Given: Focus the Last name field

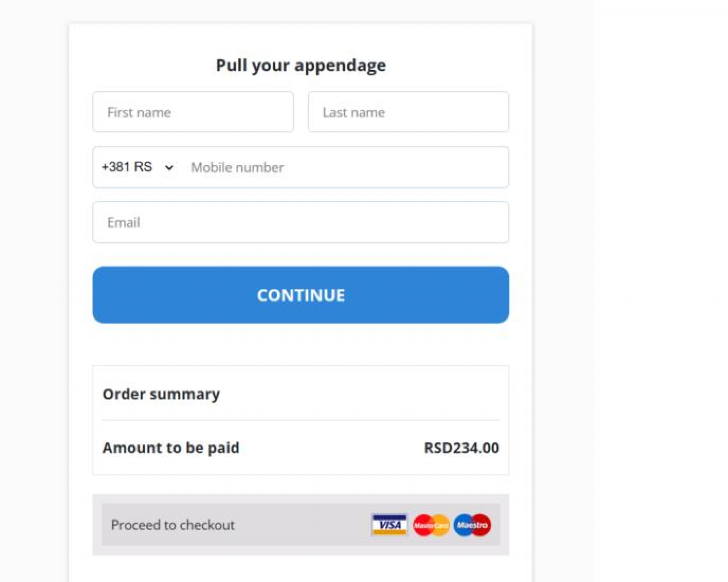Looking at the screenshot, I should tap(408, 112).
